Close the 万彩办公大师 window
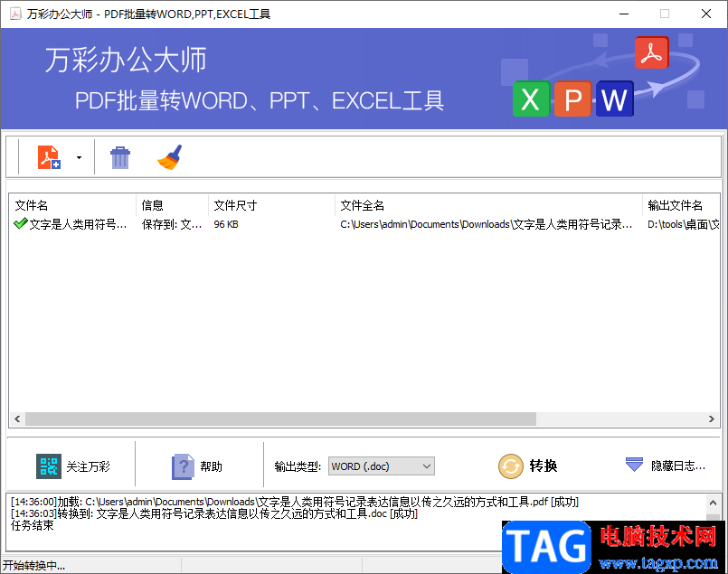The image size is (728, 574). point(706,14)
